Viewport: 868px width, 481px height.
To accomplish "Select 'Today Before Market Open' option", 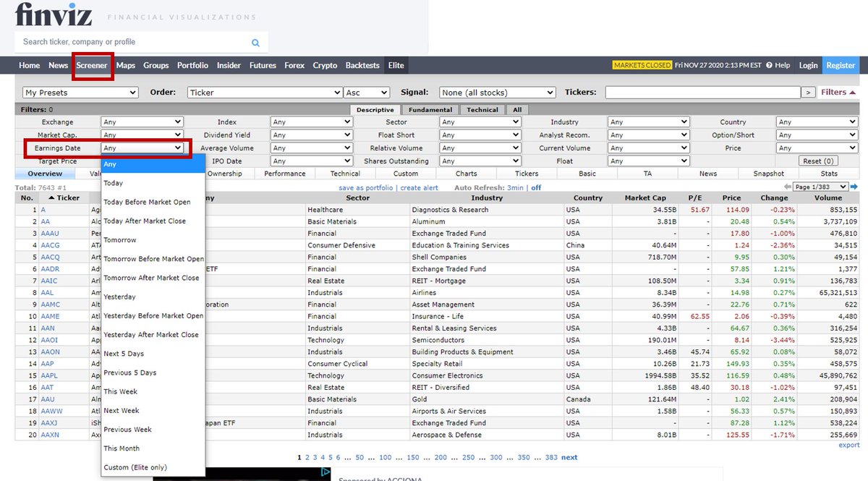I will [x=153, y=202].
